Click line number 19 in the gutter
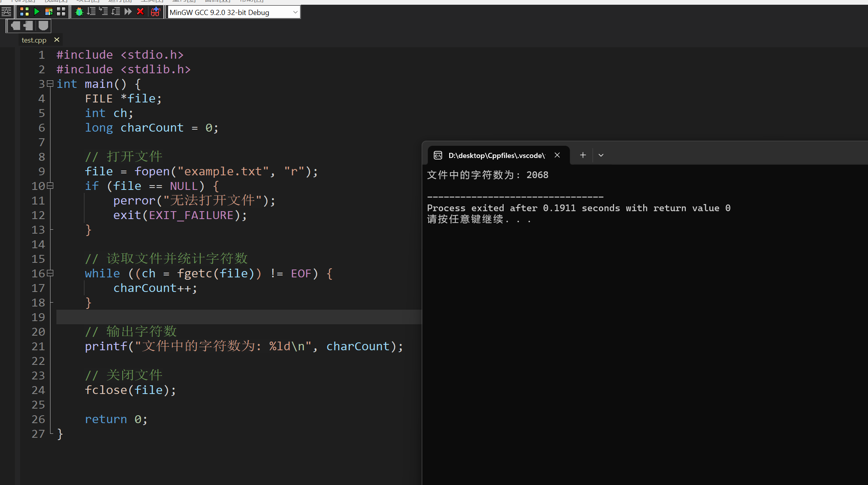 pos(38,317)
